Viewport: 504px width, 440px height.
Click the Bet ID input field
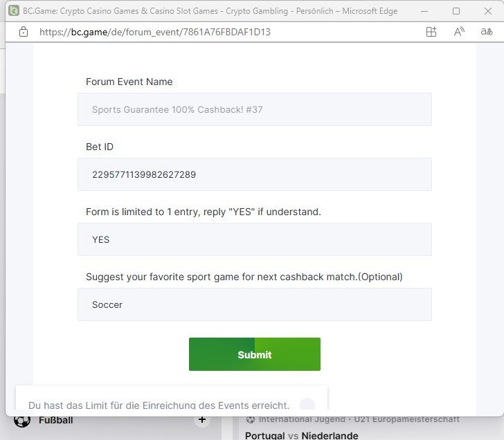[x=255, y=174]
